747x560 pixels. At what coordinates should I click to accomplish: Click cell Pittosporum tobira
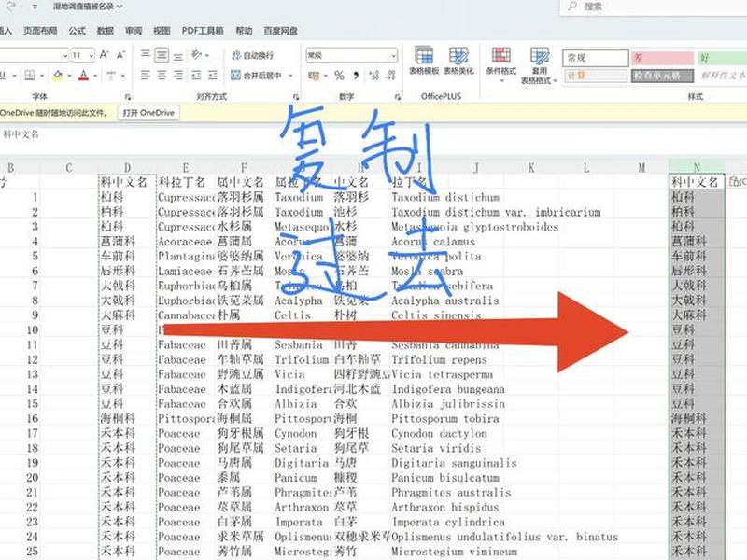(x=445, y=419)
